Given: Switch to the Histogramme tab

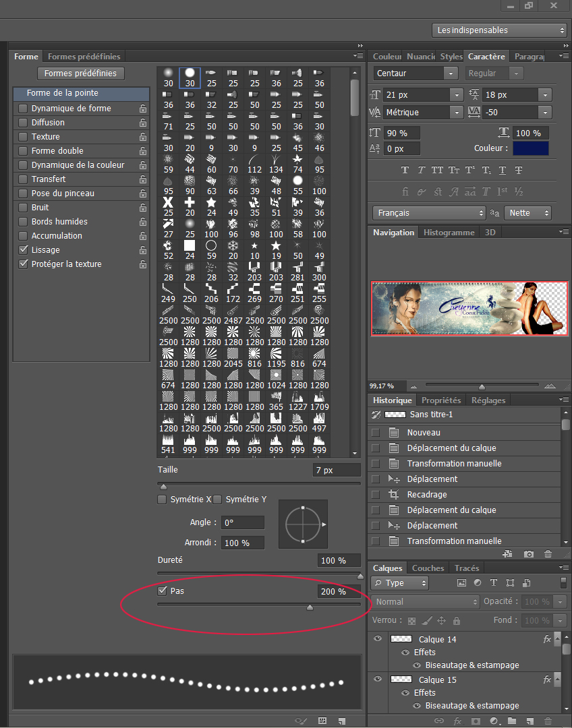Looking at the screenshot, I should pyautogui.click(x=449, y=232).
